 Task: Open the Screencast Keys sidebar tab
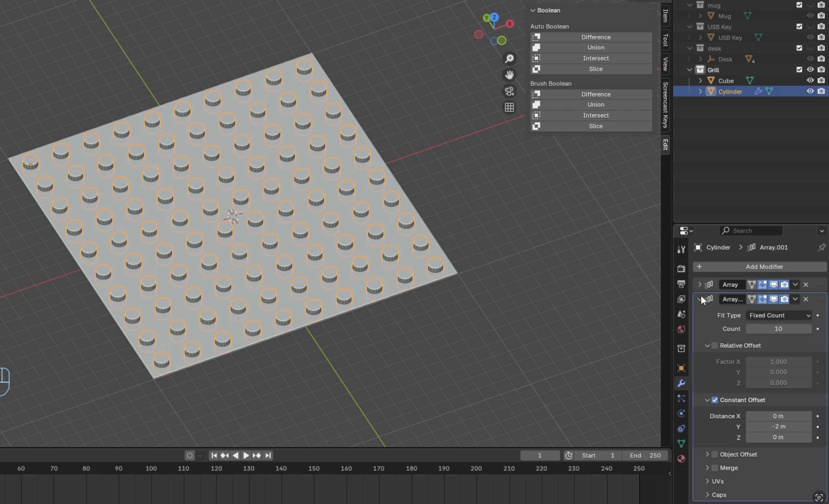point(665,105)
